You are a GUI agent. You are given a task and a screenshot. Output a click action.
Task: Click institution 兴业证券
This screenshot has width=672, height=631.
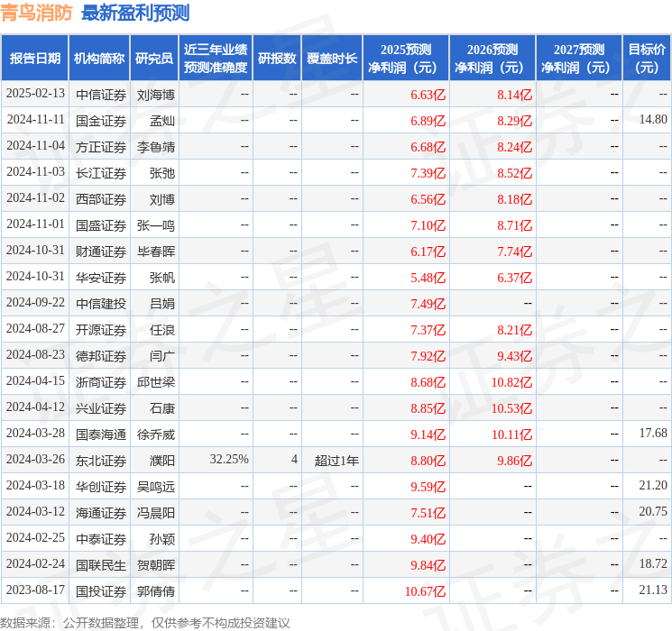click(x=101, y=408)
